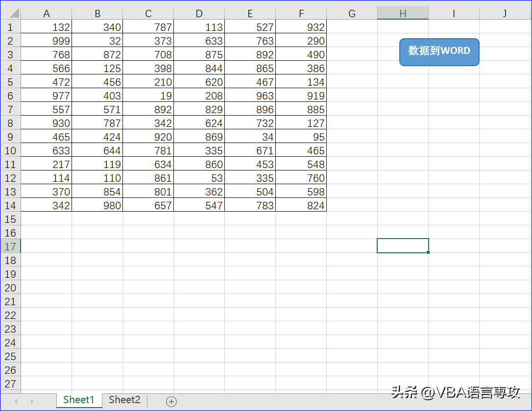Select column J header
Screen dimensions: 532x411
[x=505, y=13]
